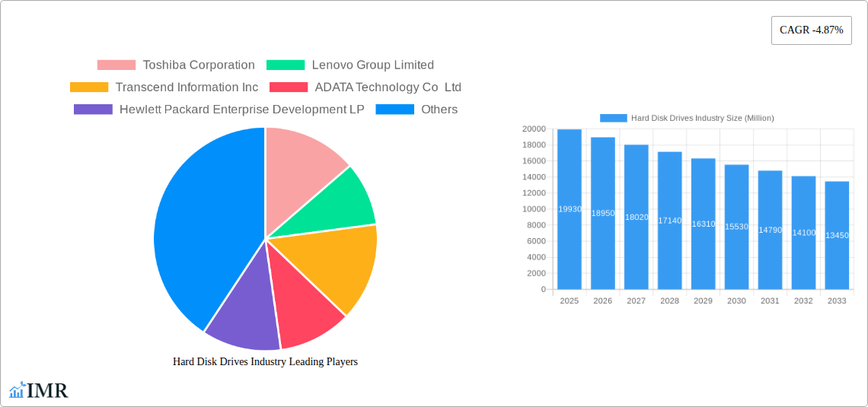Click the 2027 x-axis label
This screenshot has width=868, height=407.
tap(637, 300)
